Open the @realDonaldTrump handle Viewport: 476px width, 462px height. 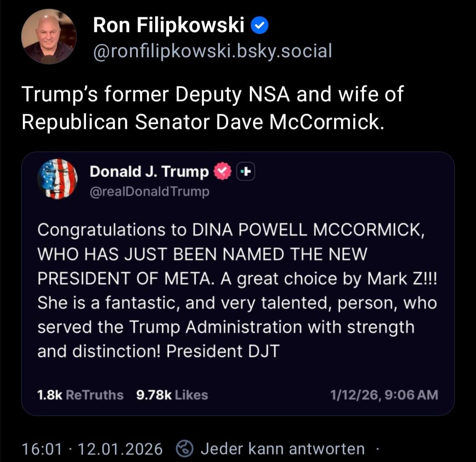(149, 192)
